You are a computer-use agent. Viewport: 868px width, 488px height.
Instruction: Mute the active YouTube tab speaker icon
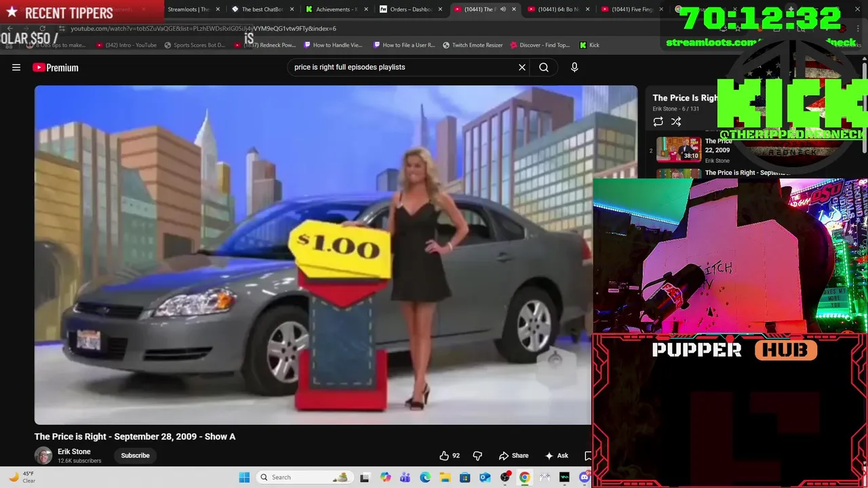(502, 9)
